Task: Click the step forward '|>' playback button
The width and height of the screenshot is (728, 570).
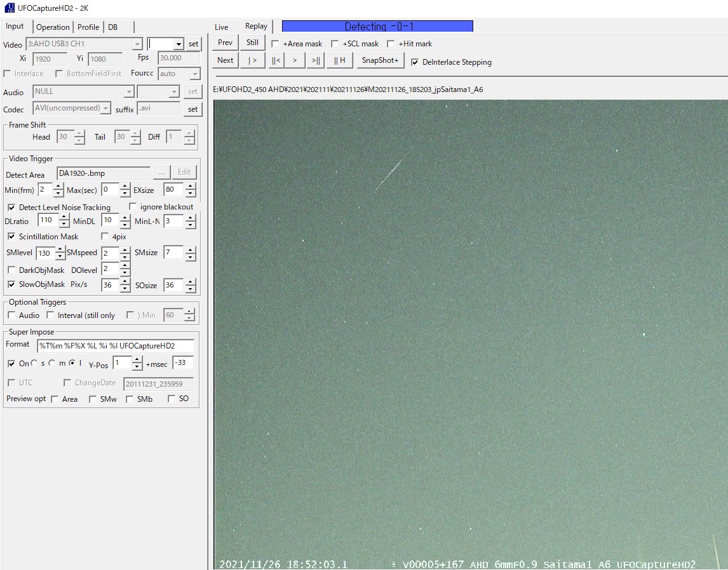Action: click(x=252, y=60)
